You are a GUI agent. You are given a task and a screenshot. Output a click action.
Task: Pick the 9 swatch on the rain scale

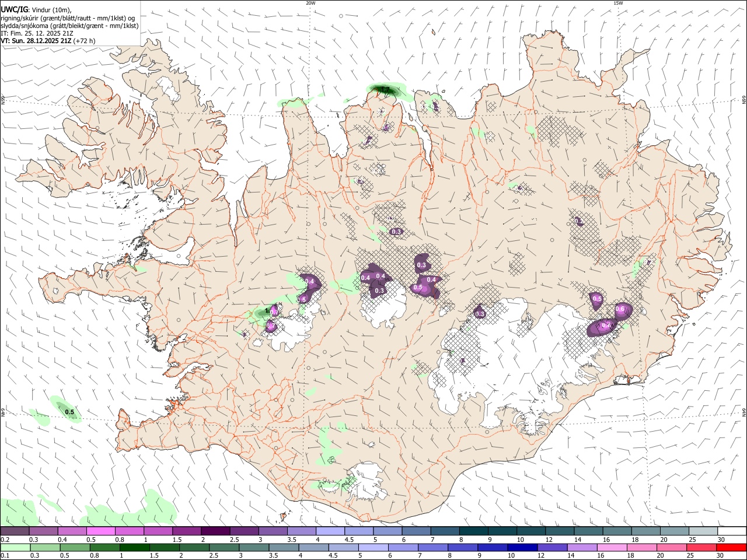click(493, 547)
